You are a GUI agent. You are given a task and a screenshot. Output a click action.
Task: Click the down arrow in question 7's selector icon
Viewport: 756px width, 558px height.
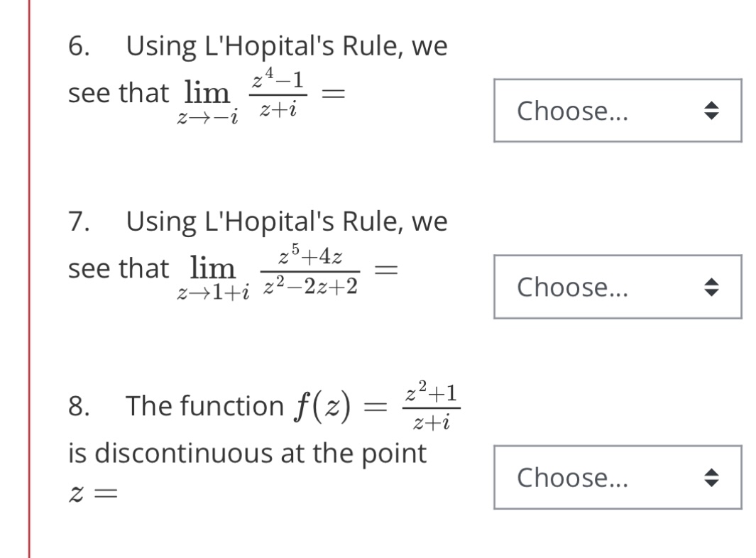point(711,292)
